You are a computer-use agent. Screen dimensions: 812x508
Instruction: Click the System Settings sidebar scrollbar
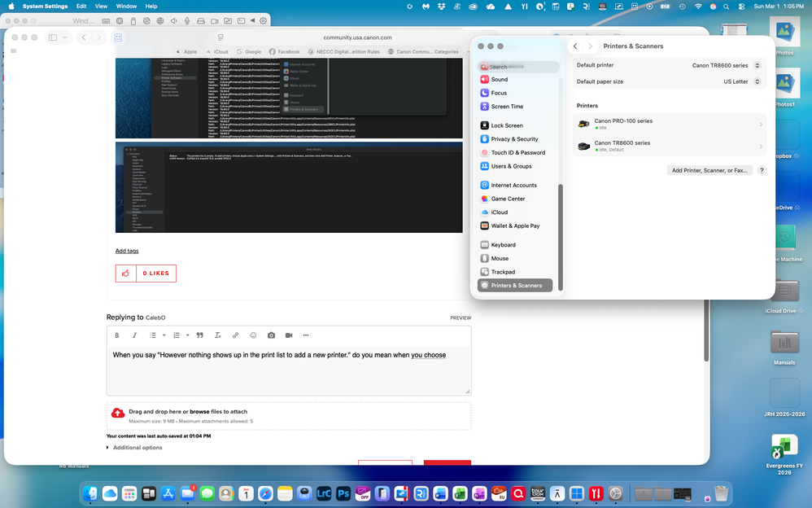pyautogui.click(x=561, y=237)
